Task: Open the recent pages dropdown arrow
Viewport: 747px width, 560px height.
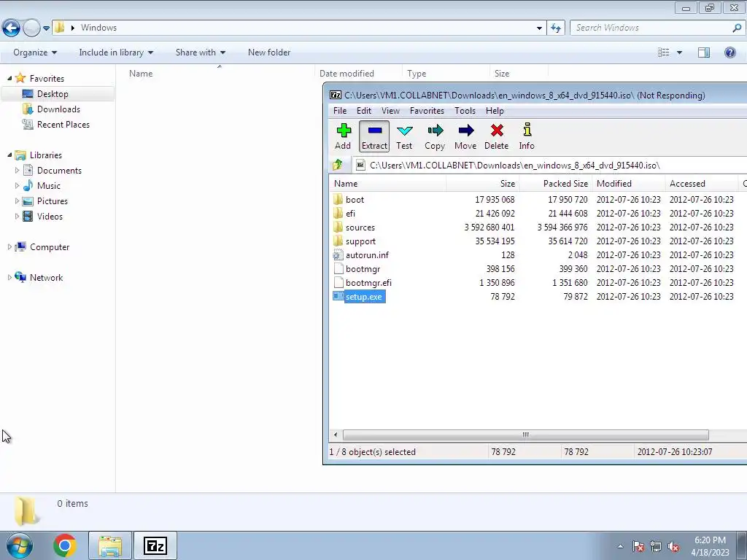Action: (46, 28)
